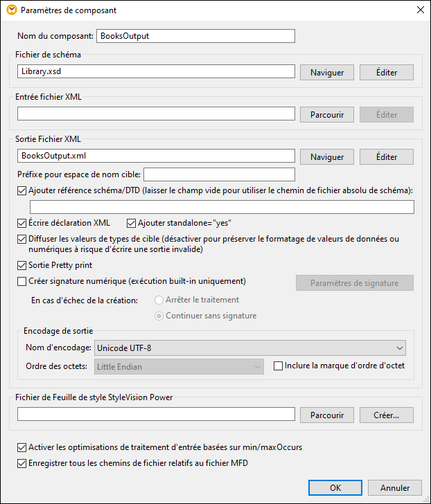
Task: Click Parcourir button for Entrée fichier XML
Action: tap(327, 115)
